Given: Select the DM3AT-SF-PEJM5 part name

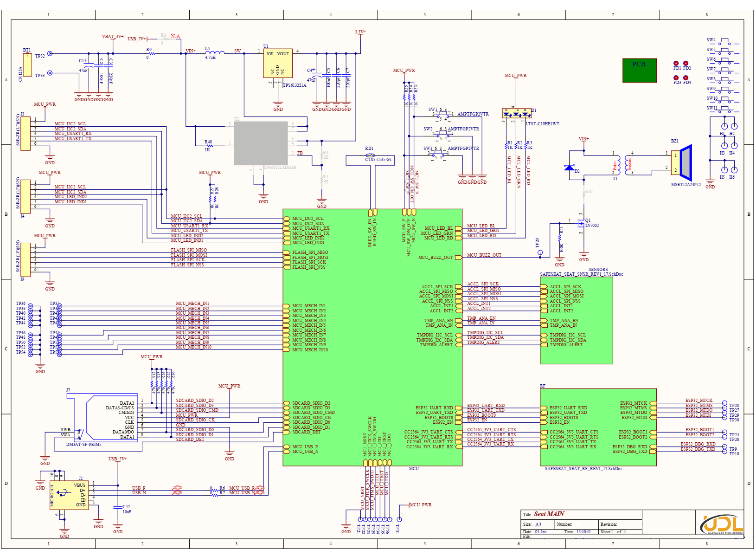Looking at the screenshot, I should [83, 444].
